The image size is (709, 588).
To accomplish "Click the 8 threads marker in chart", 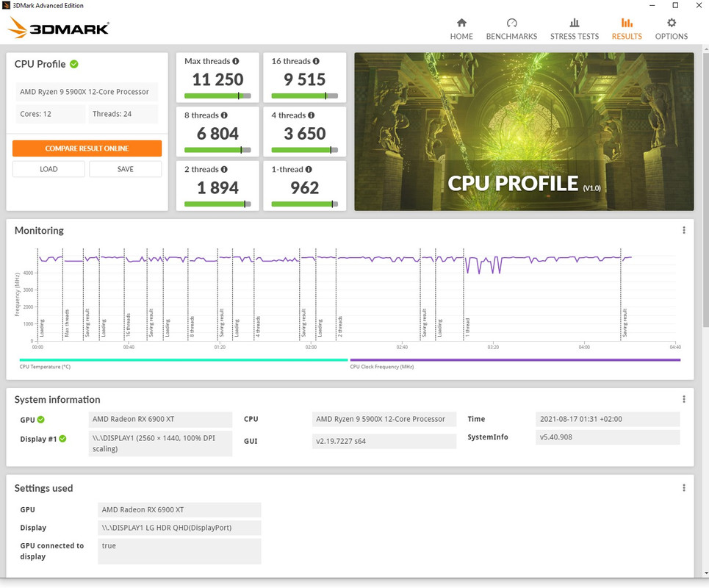I will tap(192, 326).
